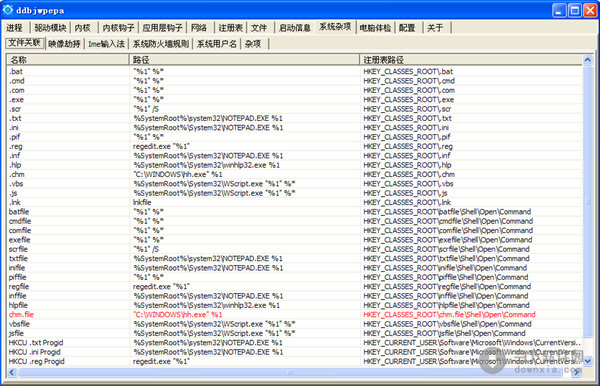This screenshot has height=386, width=600.
Task: Open the 内核 tab
Action: click(x=83, y=28)
